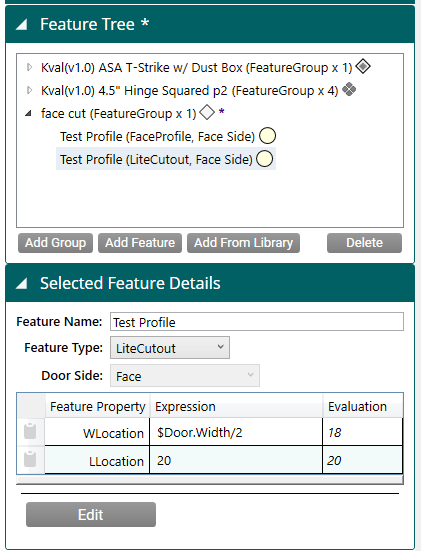The height and width of the screenshot is (551, 421).
Task: Expand the 4.5" Hinge Squared p2 group
Action: (x=30, y=90)
